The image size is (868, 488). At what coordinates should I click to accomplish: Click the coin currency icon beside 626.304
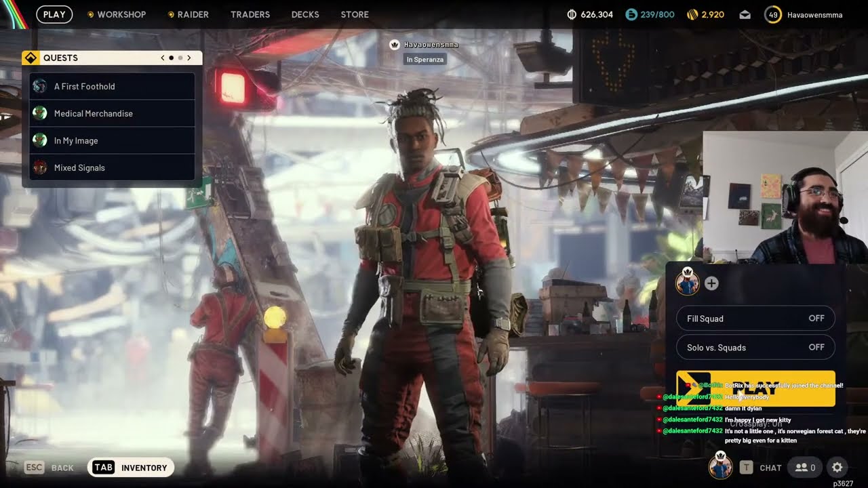point(571,14)
